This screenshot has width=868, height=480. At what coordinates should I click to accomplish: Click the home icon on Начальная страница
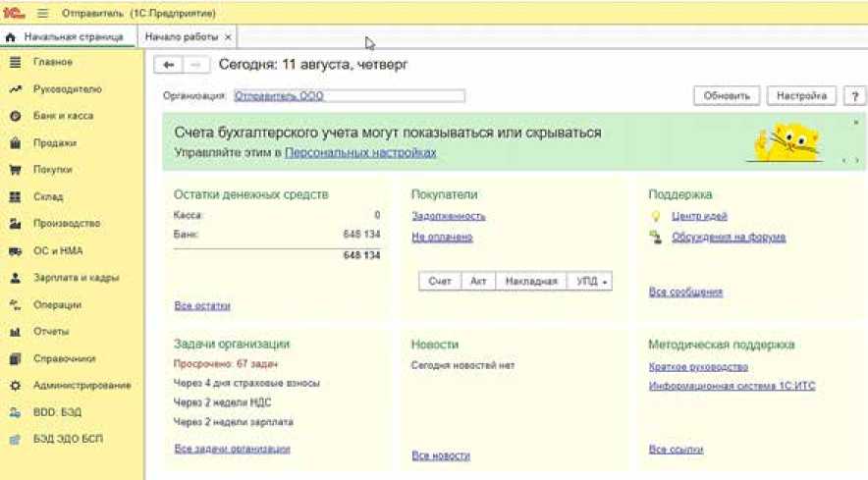tap(10, 37)
